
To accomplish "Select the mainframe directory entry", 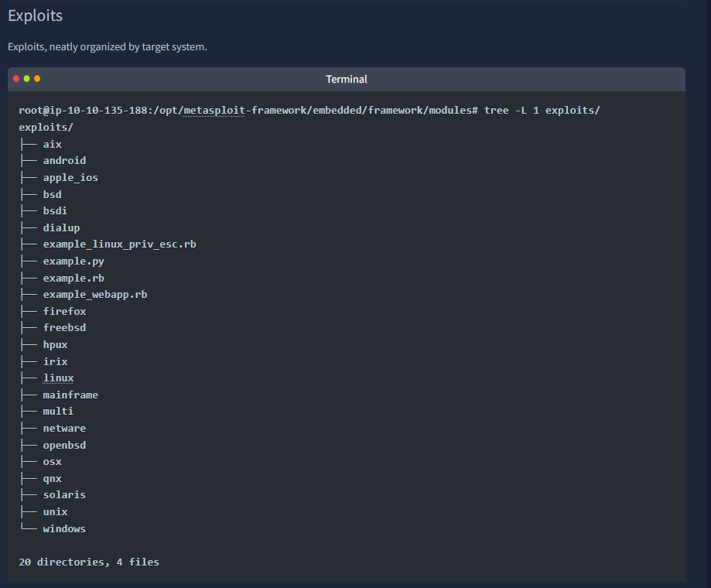I will [70, 395].
